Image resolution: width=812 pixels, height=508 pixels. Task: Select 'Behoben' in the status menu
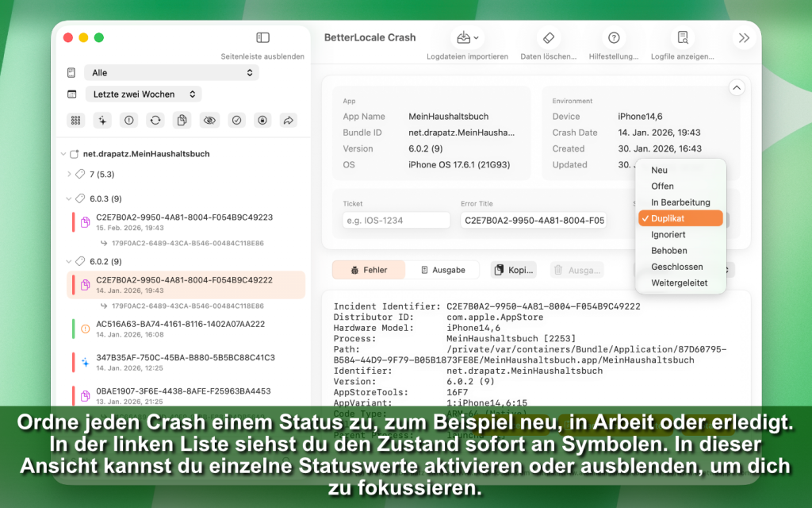(x=669, y=251)
